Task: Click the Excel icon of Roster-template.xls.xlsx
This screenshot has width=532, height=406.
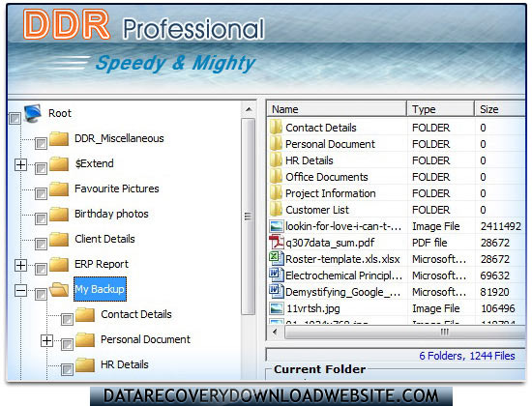Action: click(x=277, y=258)
